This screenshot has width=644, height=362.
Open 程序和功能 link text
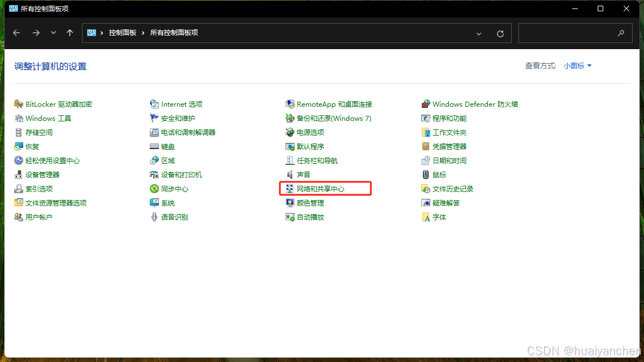[449, 119]
